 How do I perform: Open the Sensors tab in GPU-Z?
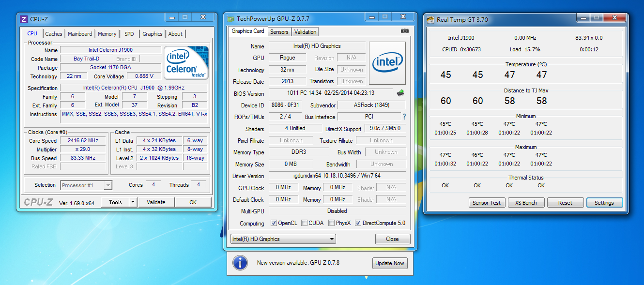tap(279, 32)
